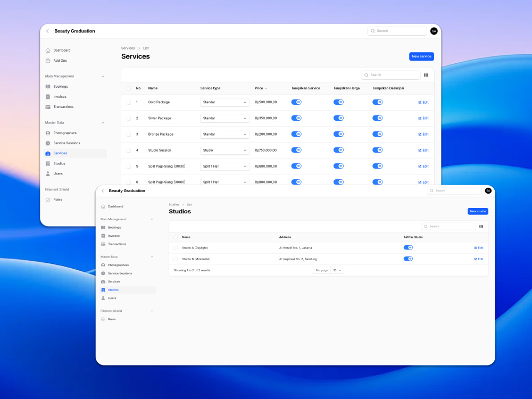
Task: Click Roles shield icon in Services window sidebar
Action: pos(48,200)
